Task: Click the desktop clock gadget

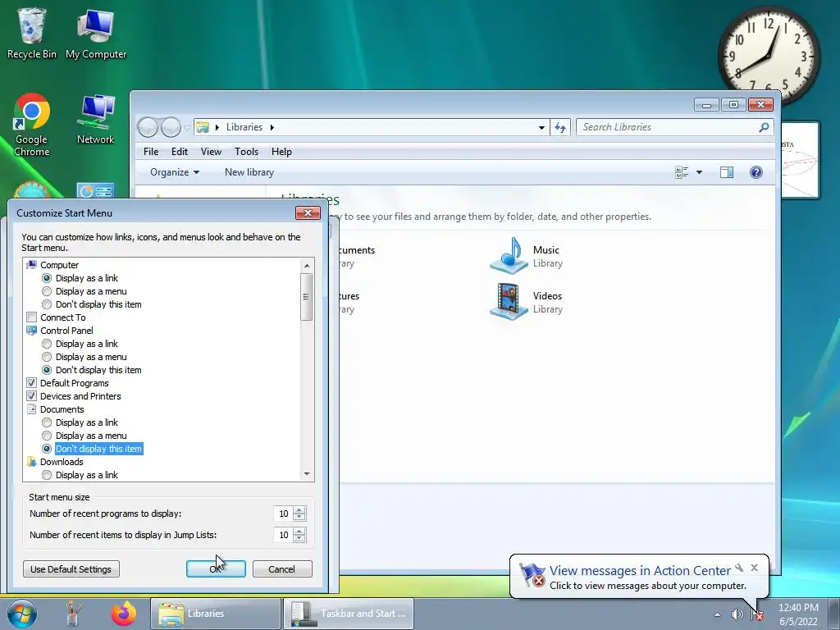Action: click(x=768, y=55)
